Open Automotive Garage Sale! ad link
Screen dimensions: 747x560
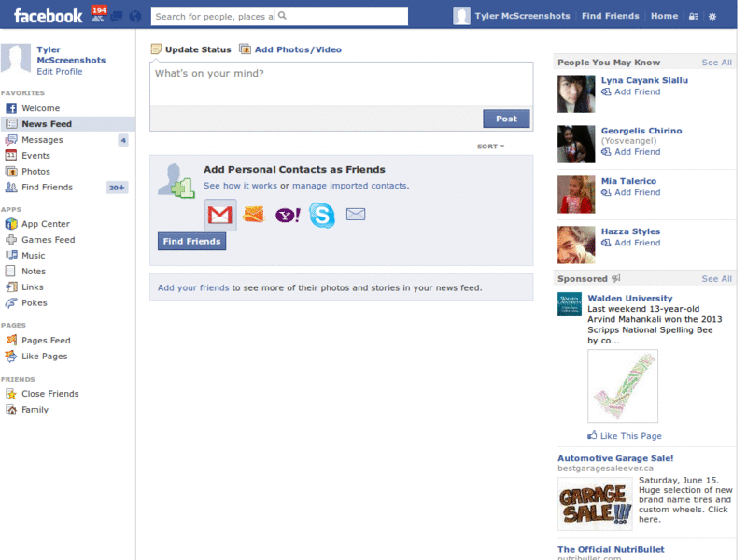point(615,458)
